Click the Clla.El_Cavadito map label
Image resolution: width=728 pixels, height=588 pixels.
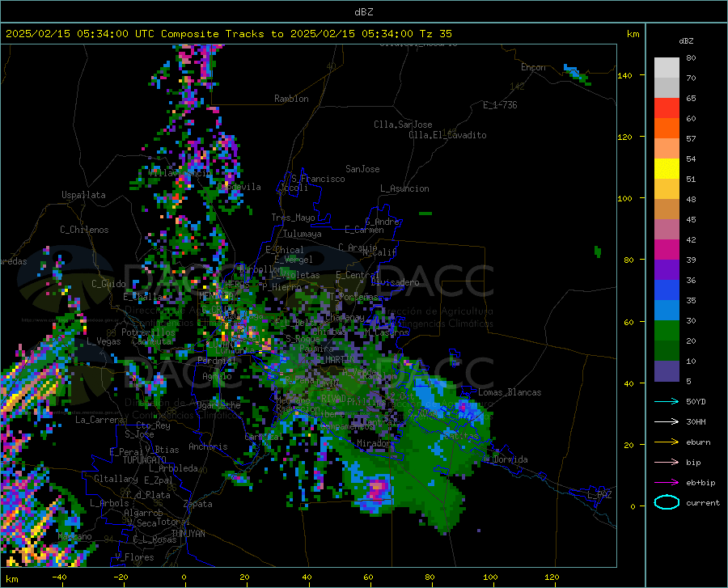pos(447,135)
